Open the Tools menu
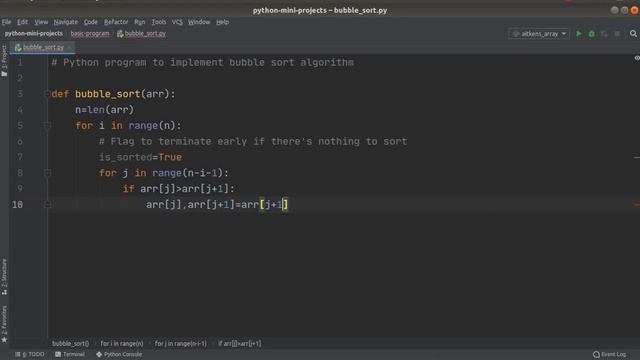The width and height of the screenshot is (640, 360). (x=159, y=22)
